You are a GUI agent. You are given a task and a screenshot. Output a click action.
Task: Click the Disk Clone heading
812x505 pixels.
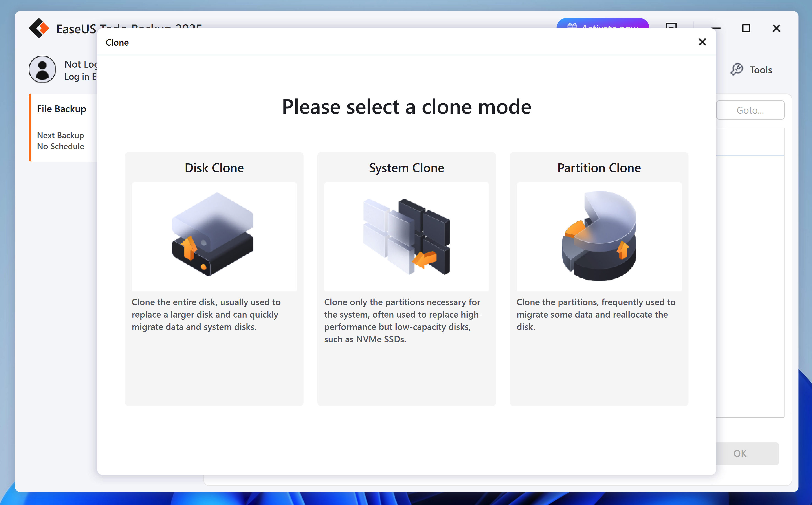tap(214, 168)
